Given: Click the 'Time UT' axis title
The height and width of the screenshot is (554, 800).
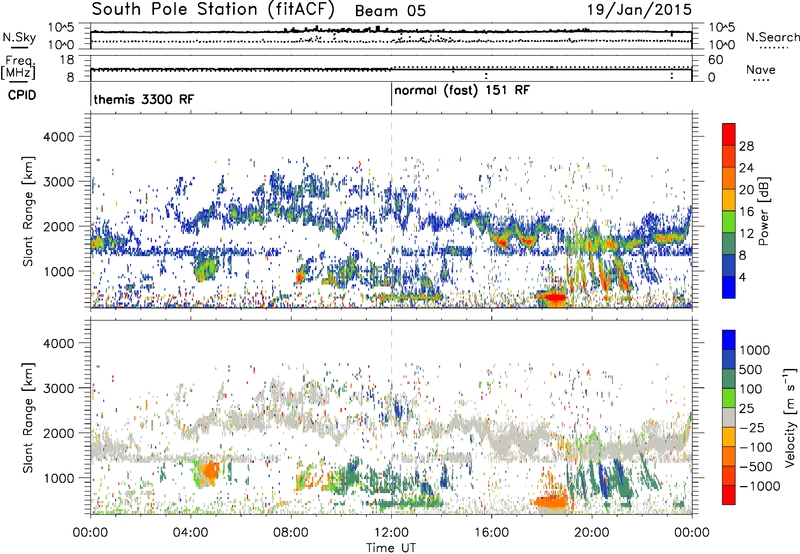Looking at the screenshot, I should (x=391, y=548).
